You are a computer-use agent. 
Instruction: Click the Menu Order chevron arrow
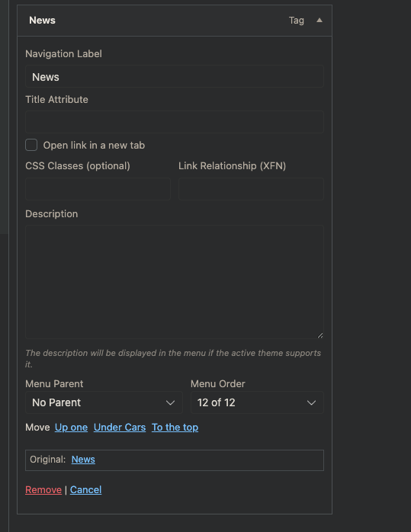(311, 402)
